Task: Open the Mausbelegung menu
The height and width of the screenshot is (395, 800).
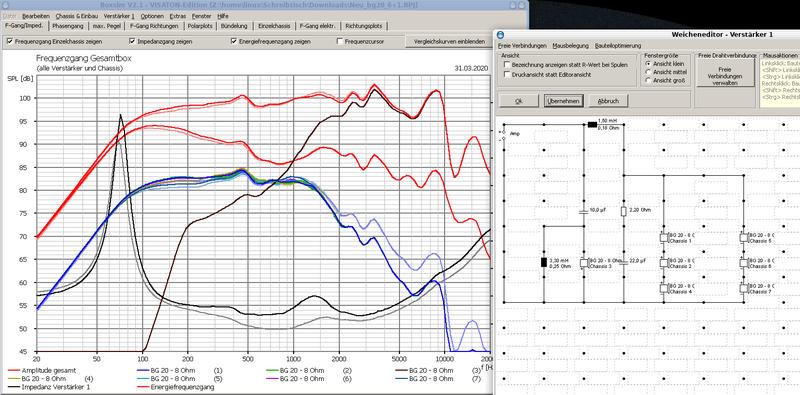Action: 570,46
